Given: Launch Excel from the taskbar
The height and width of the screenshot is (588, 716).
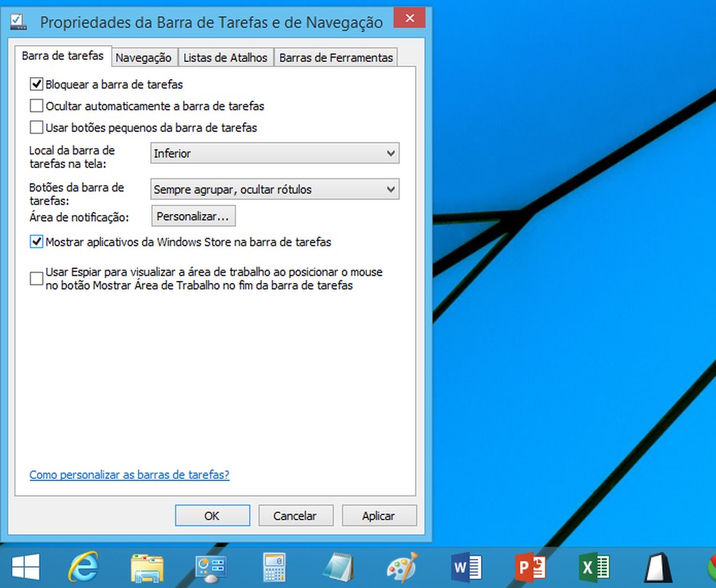Looking at the screenshot, I should point(594,567).
